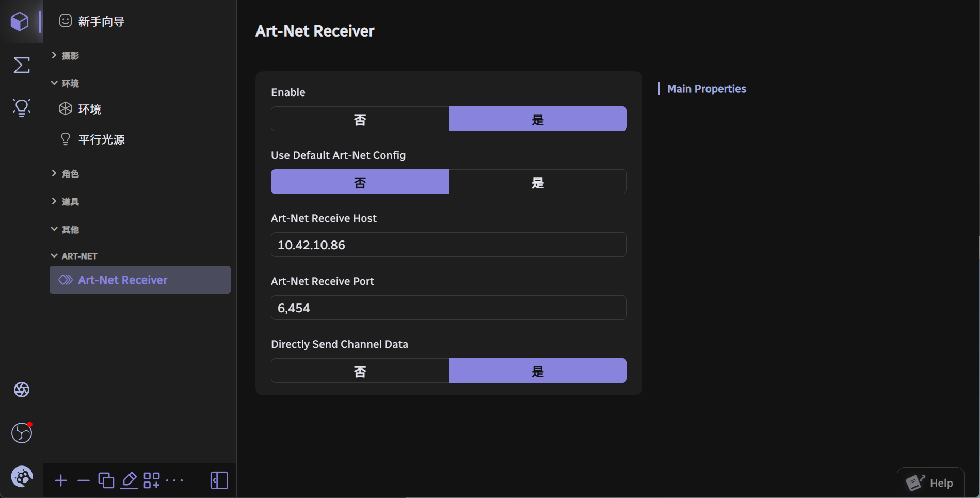Set Enable to 否
980x498 pixels.
coord(360,119)
